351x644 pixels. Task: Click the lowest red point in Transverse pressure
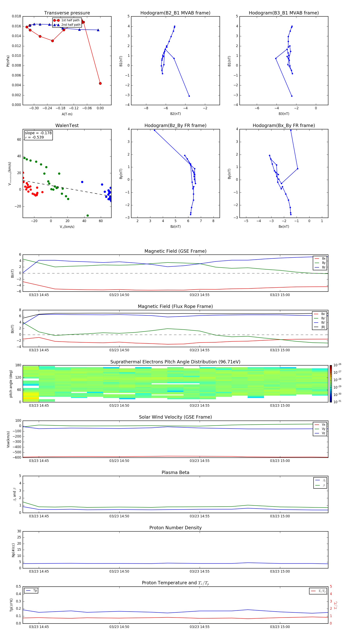coord(100,84)
